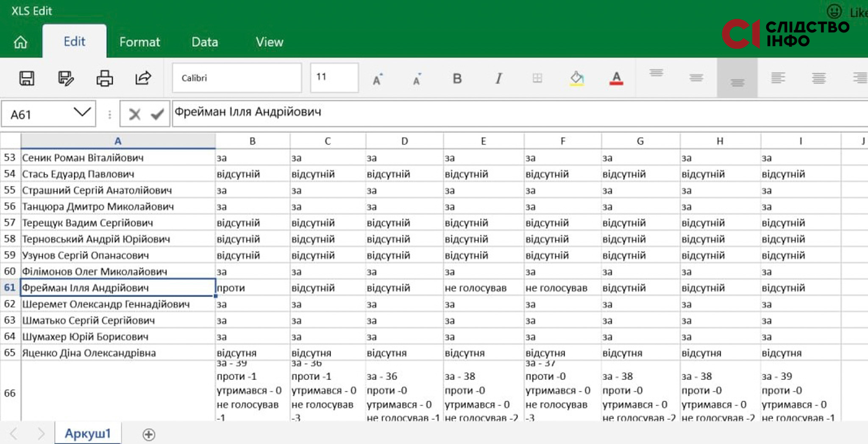Select column H header
Viewport: 868px width, 444px height.
(x=720, y=141)
